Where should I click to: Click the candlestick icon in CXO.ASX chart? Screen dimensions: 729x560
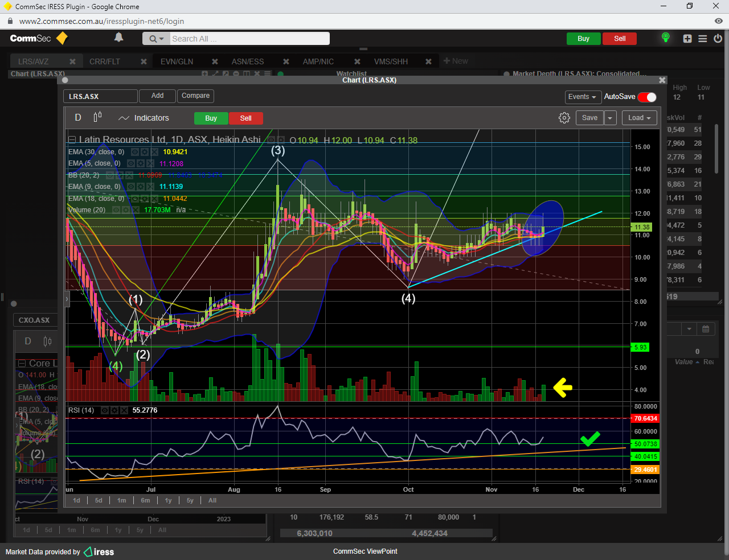[x=47, y=341]
